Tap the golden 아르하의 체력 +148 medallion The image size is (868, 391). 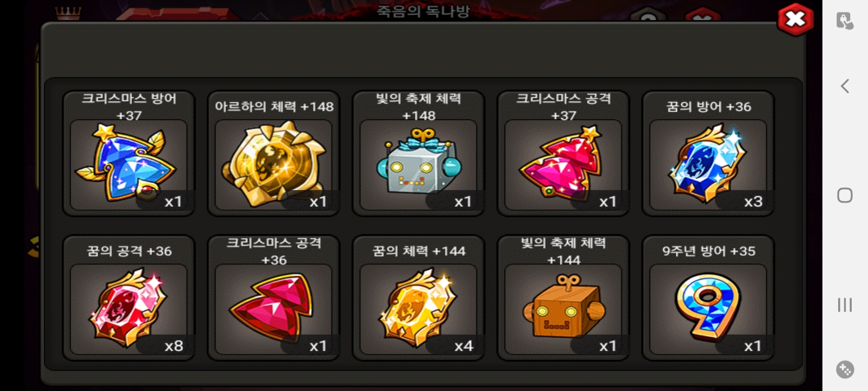(273, 163)
